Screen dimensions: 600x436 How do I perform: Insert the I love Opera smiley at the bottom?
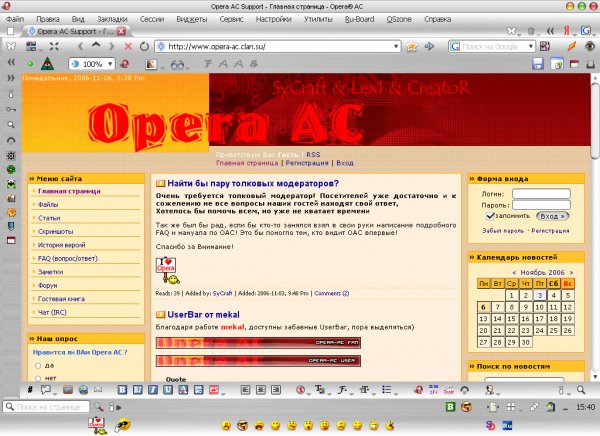click(98, 425)
